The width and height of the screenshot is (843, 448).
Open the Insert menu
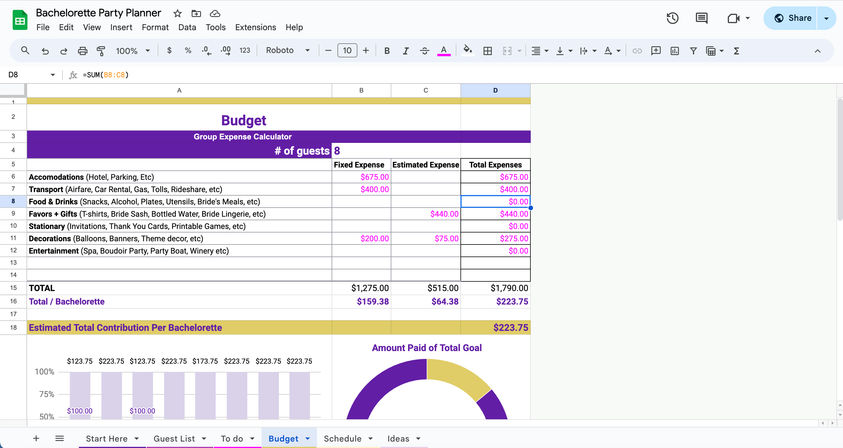(x=121, y=27)
